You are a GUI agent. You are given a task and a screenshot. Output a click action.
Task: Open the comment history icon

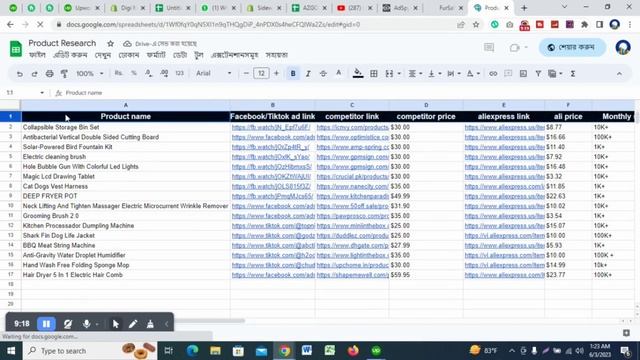[489, 47]
